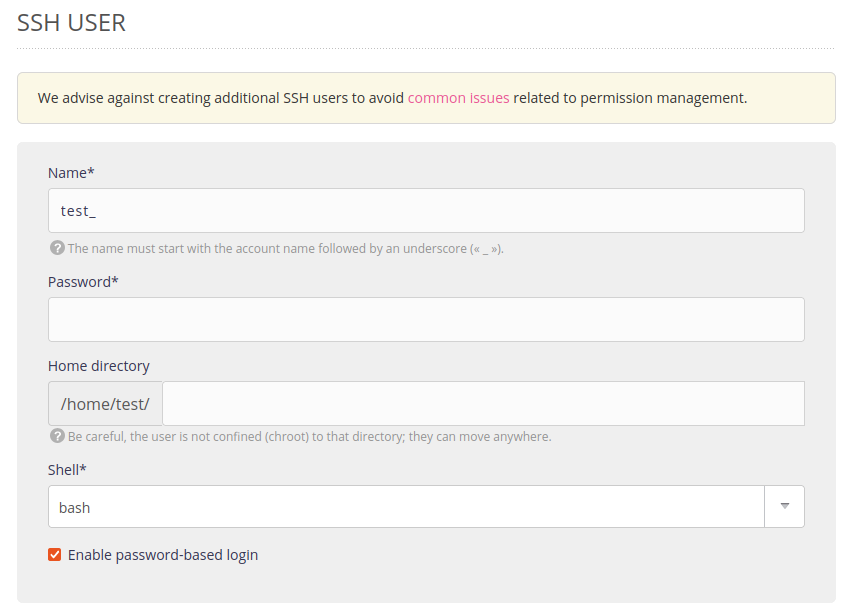This screenshot has height=612, width=847.
Task: Click the 'bash' text in the shell field
Action: tap(75, 506)
